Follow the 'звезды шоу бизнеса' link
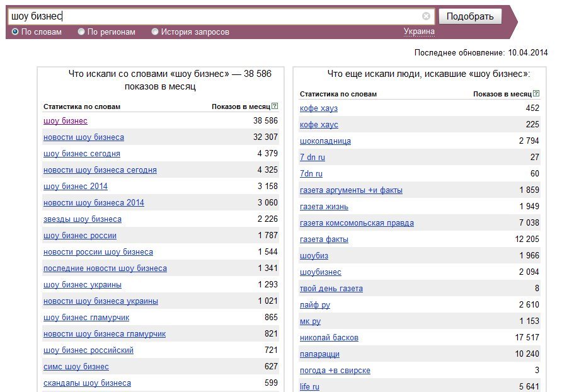The width and height of the screenshot is (562, 392). 83,219
